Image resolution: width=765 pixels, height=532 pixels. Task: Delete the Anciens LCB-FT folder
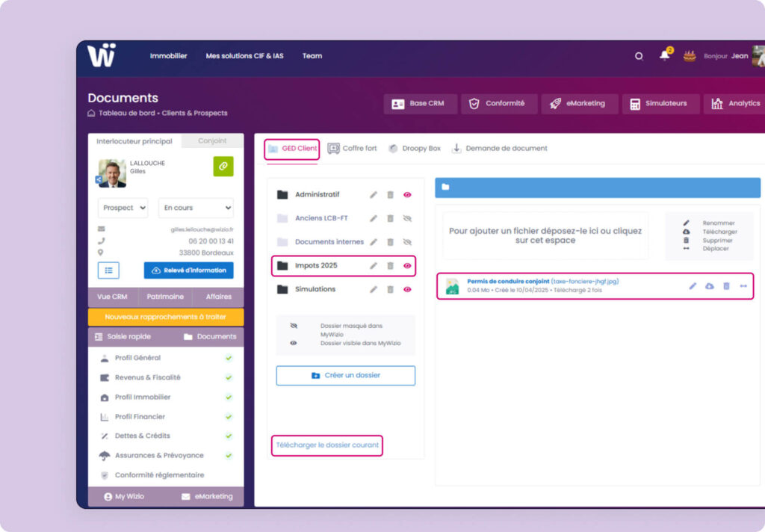pyautogui.click(x=390, y=218)
